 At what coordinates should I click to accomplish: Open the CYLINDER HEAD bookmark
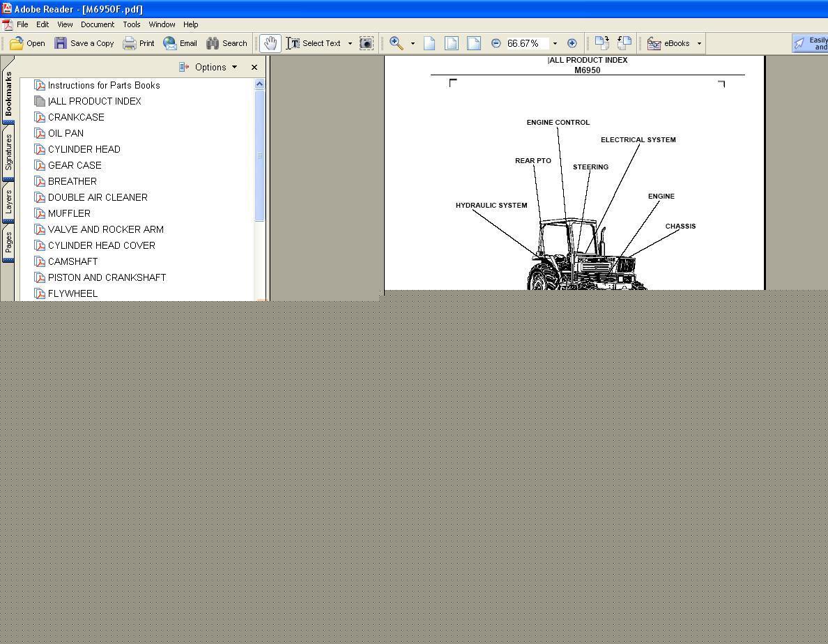tap(84, 149)
